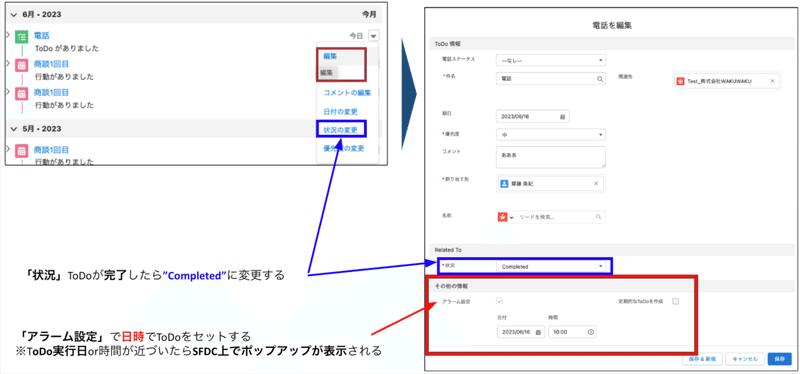Click the 'Related To' section header
Image resolution: width=800 pixels, height=374 pixels.
coord(447,250)
